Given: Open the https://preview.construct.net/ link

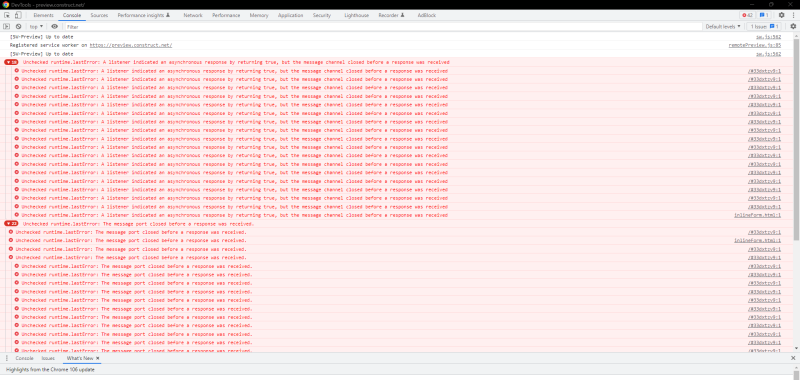Looking at the screenshot, I should click(131, 45).
